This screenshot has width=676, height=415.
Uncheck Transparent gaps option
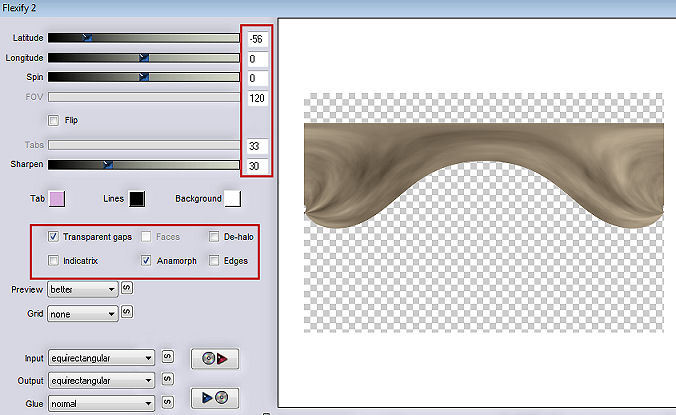coord(53,237)
